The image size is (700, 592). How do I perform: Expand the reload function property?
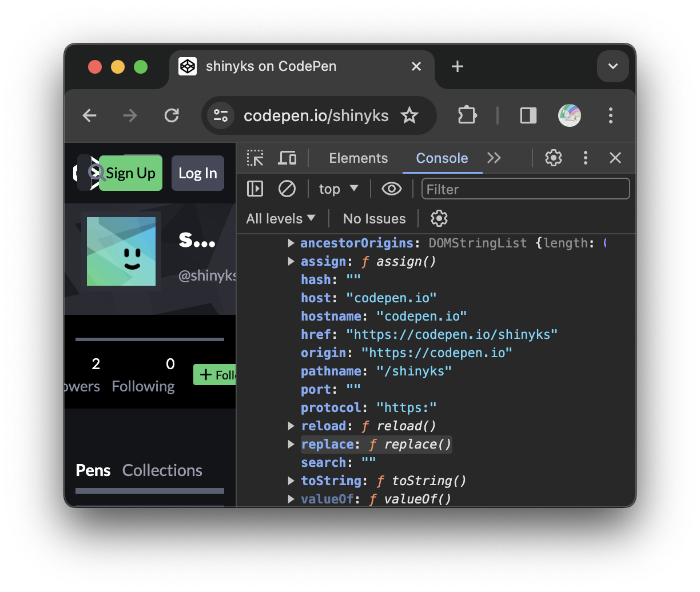291,426
